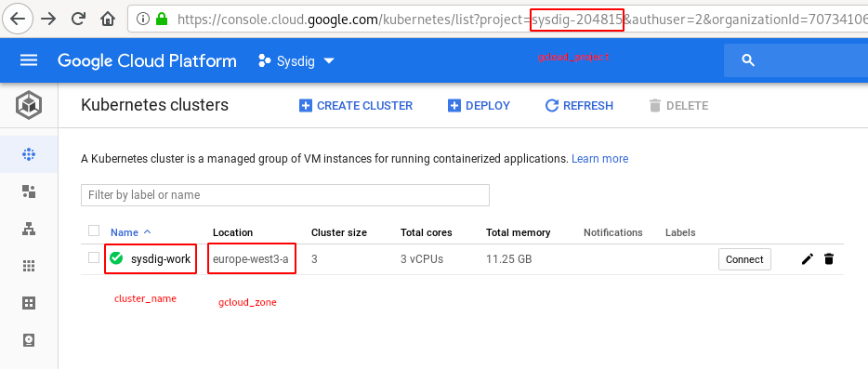
Task: Go back with the browser back arrow
Action: [19, 19]
